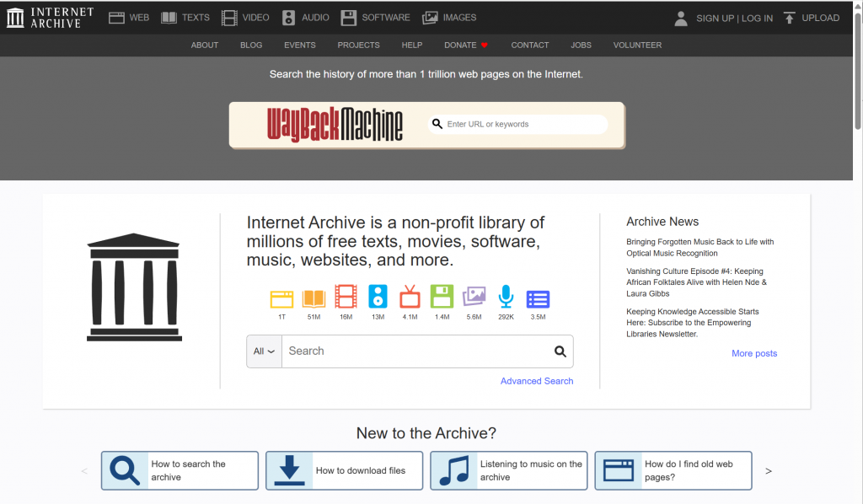Show next help cards with right arrow
This screenshot has height=504, width=863.
(x=769, y=471)
